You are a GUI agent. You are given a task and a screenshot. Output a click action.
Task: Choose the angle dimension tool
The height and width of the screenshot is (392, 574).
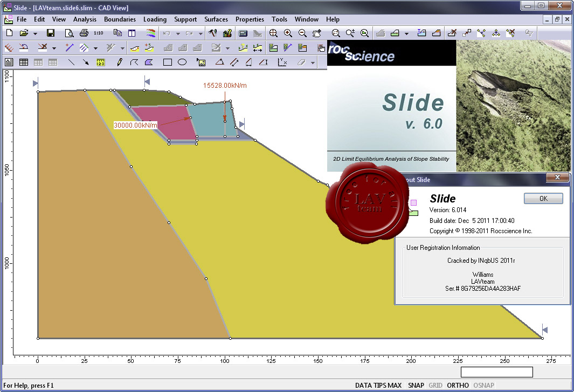220,62
